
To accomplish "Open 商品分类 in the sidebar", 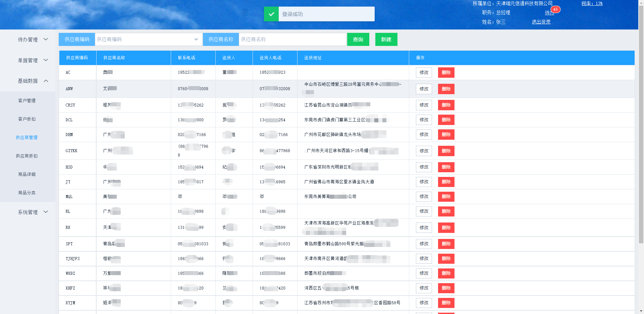I will (x=27, y=193).
